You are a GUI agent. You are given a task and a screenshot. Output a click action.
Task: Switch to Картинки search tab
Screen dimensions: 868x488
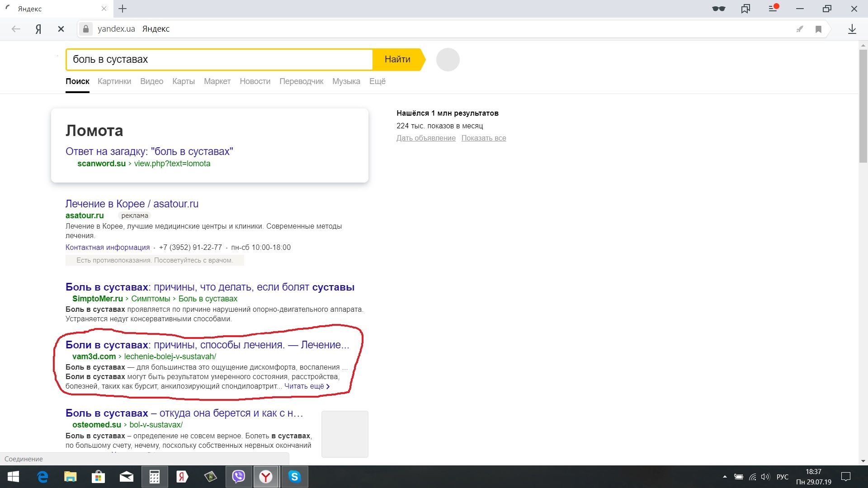coord(114,81)
